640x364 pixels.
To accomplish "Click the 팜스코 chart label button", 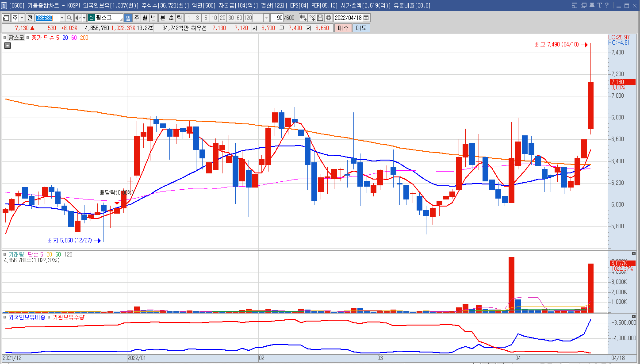I will tap(16, 38).
